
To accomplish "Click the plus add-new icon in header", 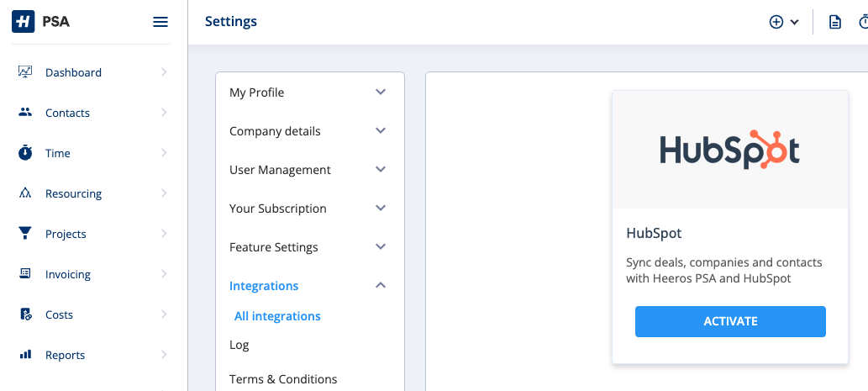I will pos(776,22).
